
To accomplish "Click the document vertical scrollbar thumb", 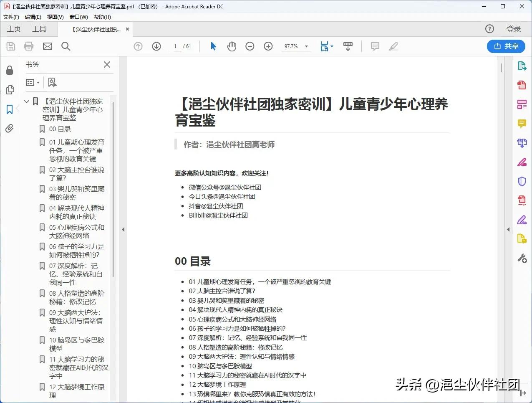I will coord(501,68).
